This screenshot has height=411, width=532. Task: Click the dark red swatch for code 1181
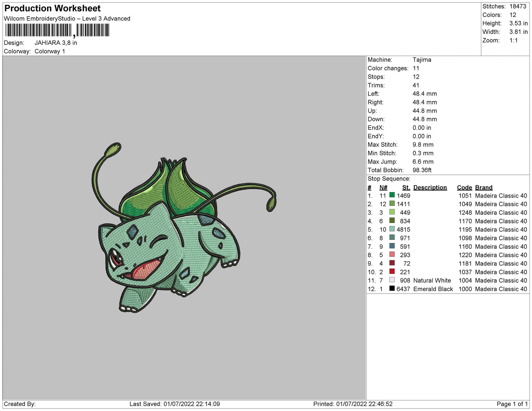click(392, 263)
